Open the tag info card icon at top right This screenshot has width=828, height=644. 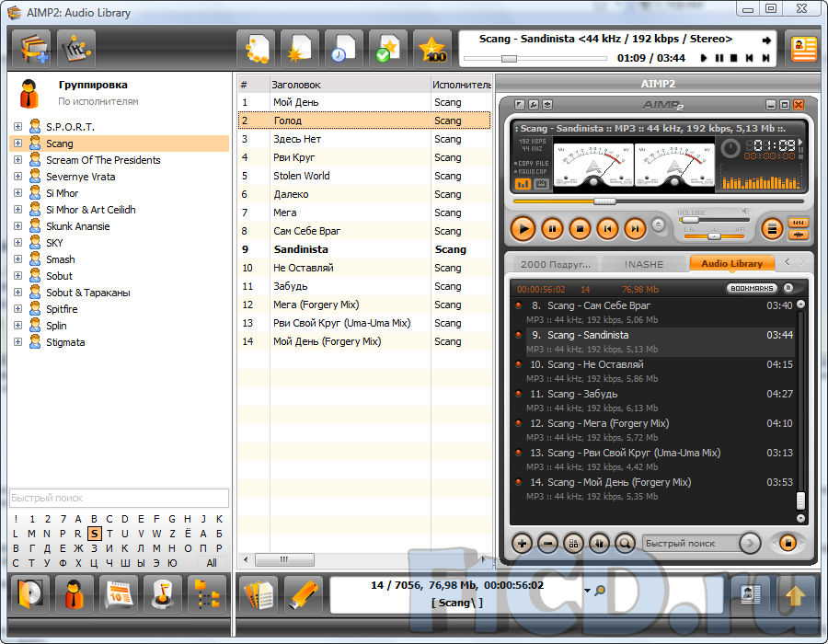pyautogui.click(x=803, y=49)
